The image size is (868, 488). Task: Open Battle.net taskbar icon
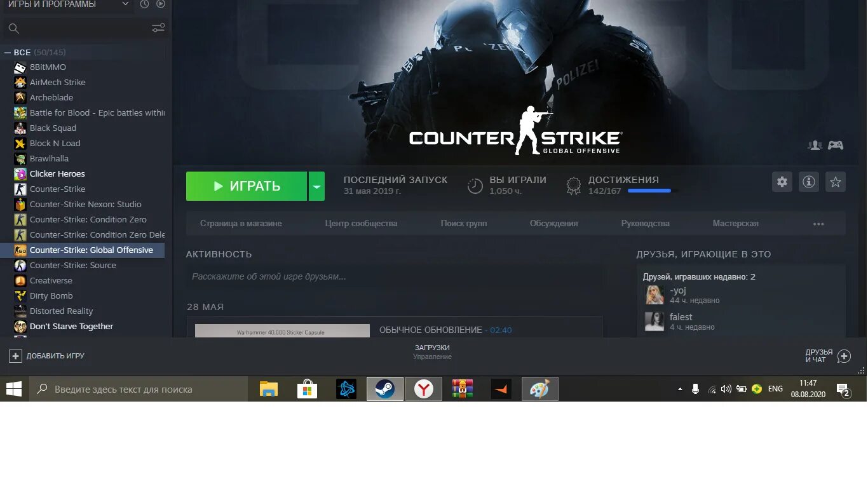[x=346, y=389]
